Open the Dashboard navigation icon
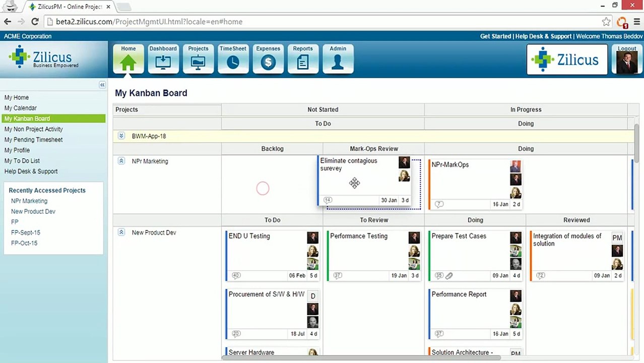The image size is (644, 363). coord(163,59)
